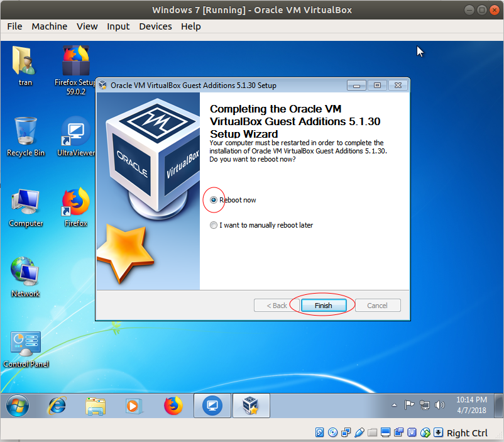Click the Finish button
This screenshot has width=504, height=442.
(324, 306)
